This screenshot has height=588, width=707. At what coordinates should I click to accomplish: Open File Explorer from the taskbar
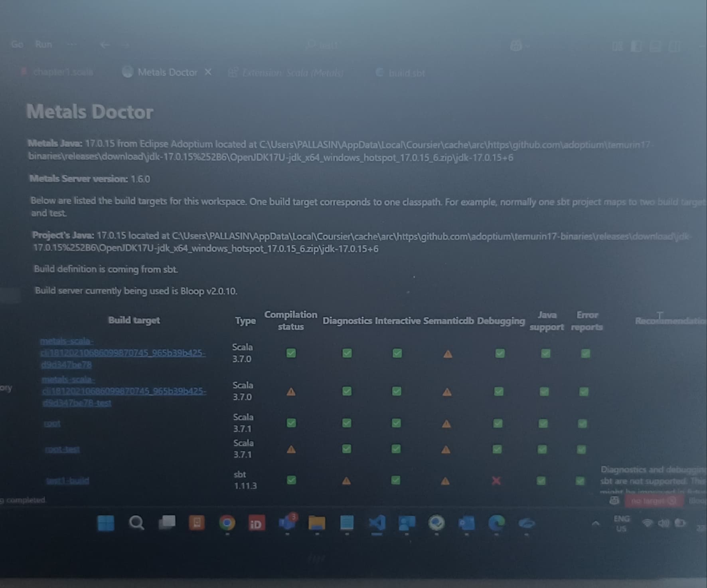(x=317, y=523)
